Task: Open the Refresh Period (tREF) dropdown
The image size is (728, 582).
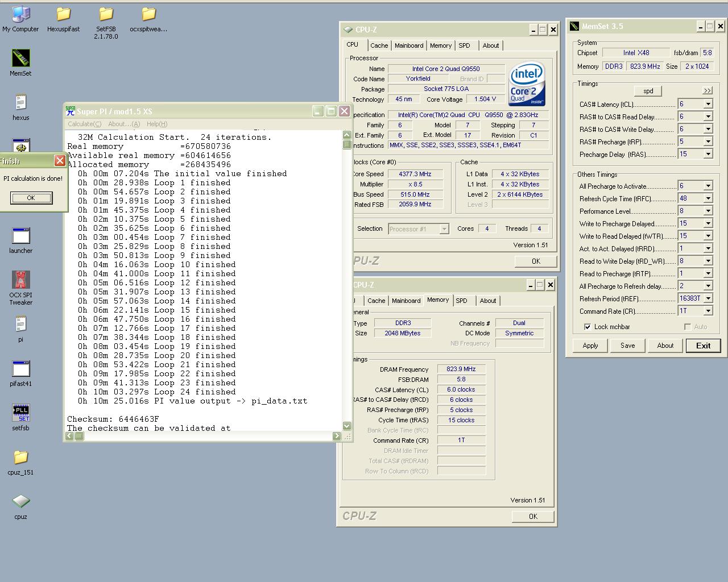Action: [708, 298]
